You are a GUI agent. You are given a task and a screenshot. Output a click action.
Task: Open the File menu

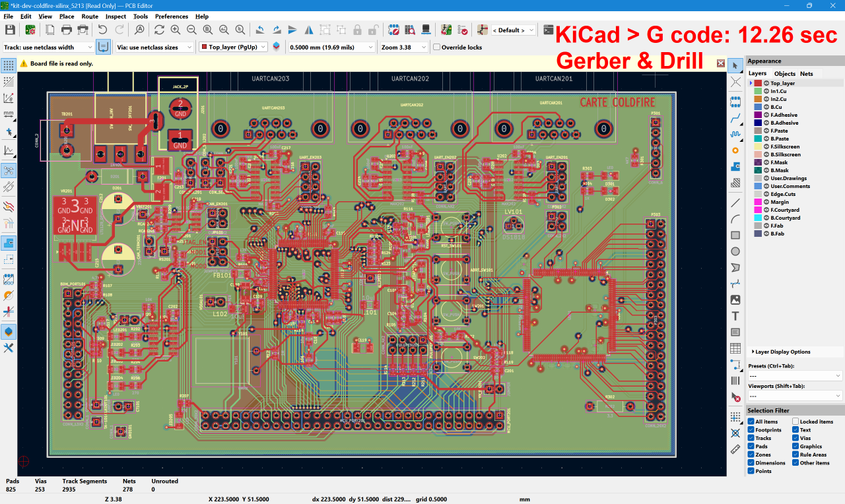(x=9, y=16)
